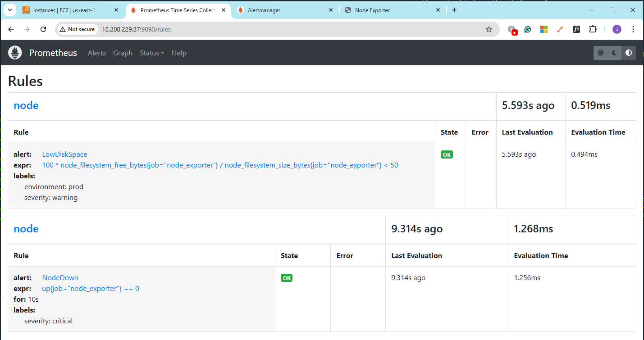The image size is (644, 340).
Task: Click the Error column header in LowDiskSpace table
Action: [480, 132]
